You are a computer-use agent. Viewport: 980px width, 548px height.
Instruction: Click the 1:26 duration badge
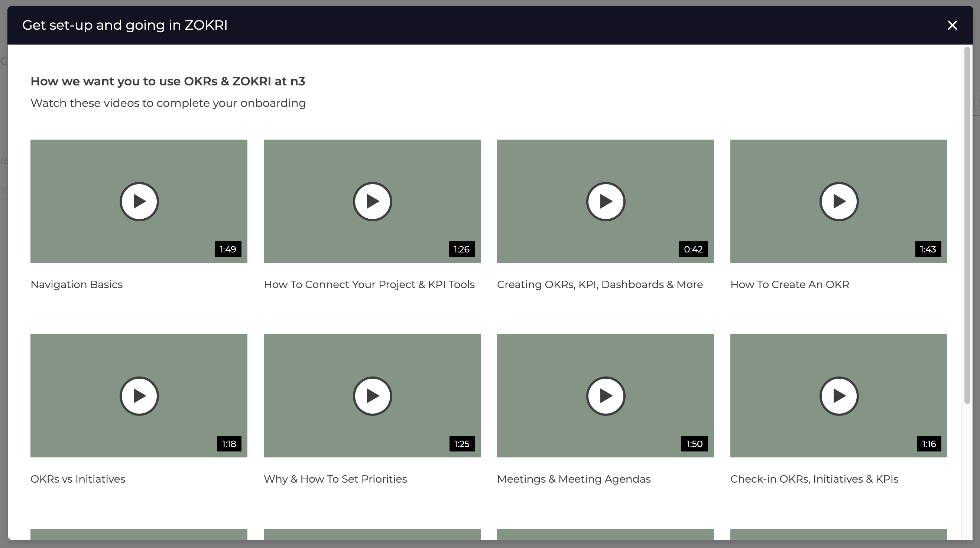pyautogui.click(x=461, y=249)
